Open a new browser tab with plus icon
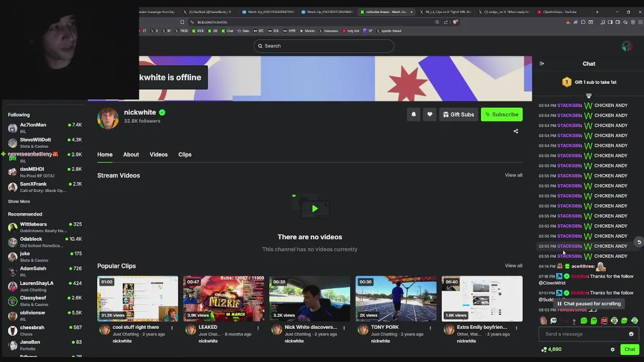Image resolution: width=644 pixels, height=362 pixels. (x=597, y=12)
